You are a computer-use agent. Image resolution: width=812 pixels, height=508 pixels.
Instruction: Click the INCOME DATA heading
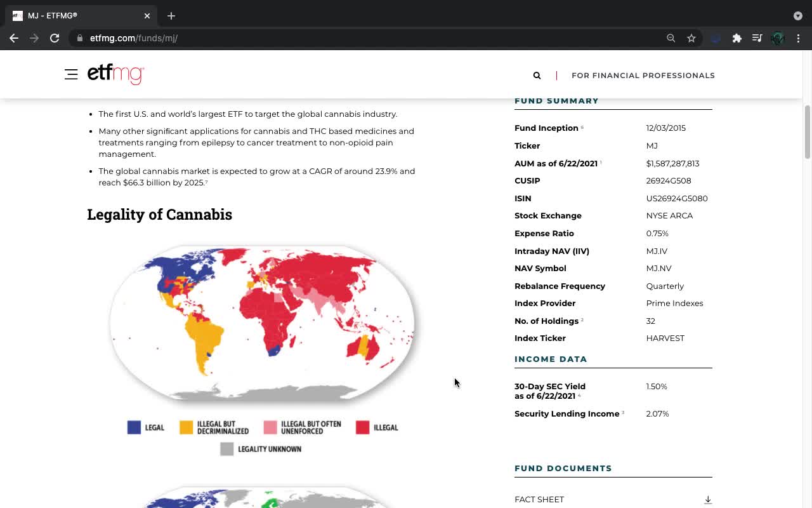click(x=551, y=359)
